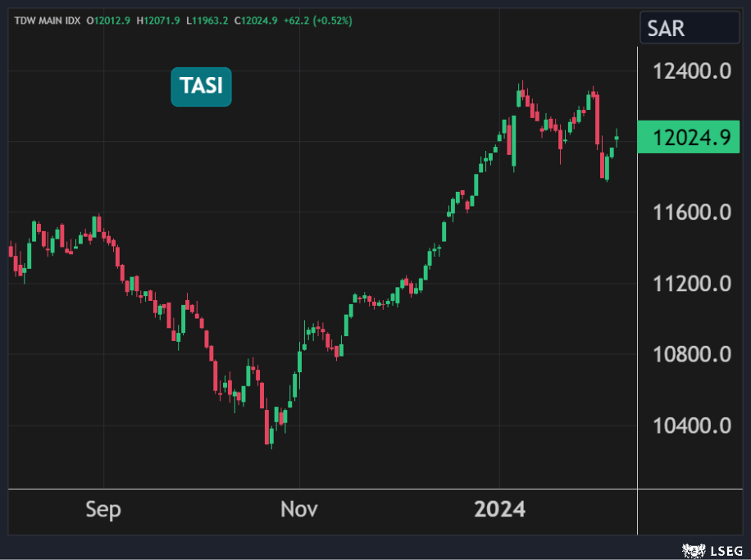Select the close value C12024.9
751x560 pixels.
pos(255,20)
